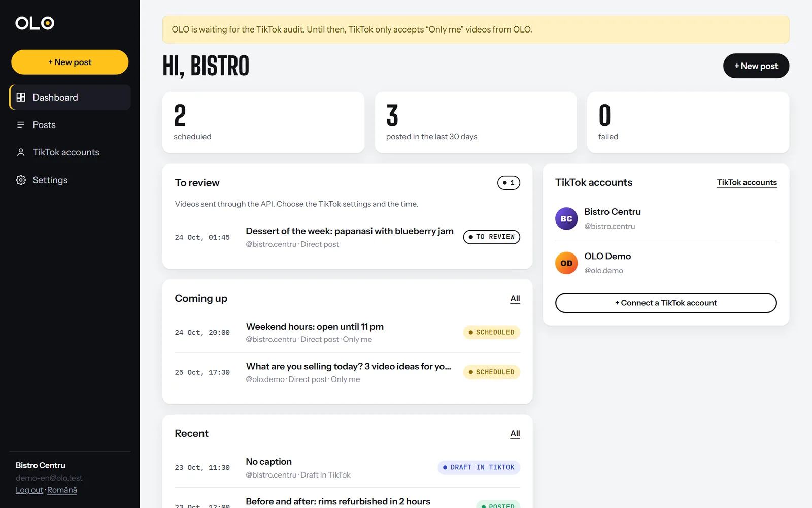Click the posted in the last 30 days card
The height and width of the screenshot is (508, 812).
point(476,122)
